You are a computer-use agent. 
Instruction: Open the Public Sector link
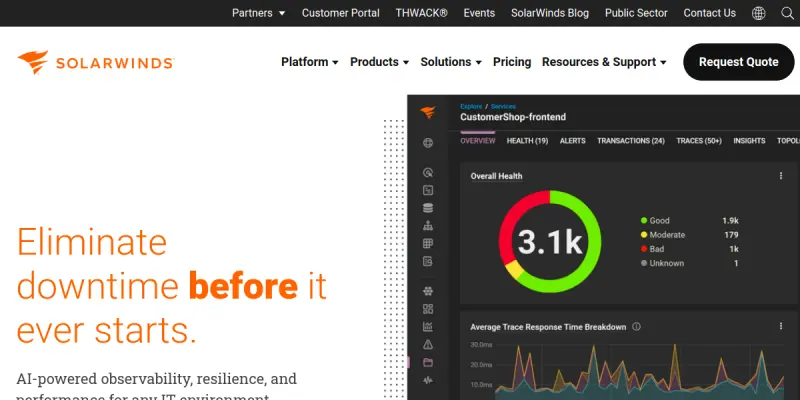(x=636, y=13)
